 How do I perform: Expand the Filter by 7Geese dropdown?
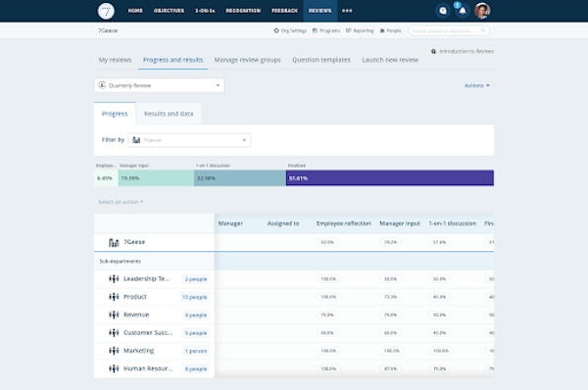click(x=189, y=140)
